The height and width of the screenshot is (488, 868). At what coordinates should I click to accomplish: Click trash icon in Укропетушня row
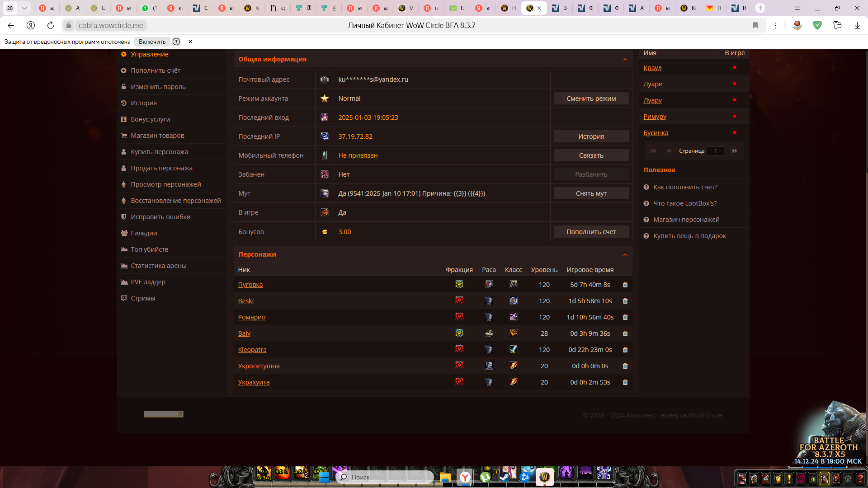625,366
